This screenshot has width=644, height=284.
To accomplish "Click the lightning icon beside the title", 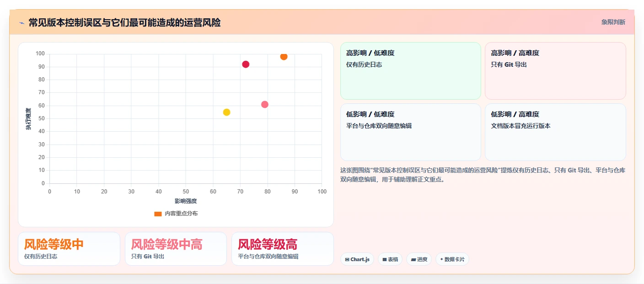I will pyautogui.click(x=21, y=23).
